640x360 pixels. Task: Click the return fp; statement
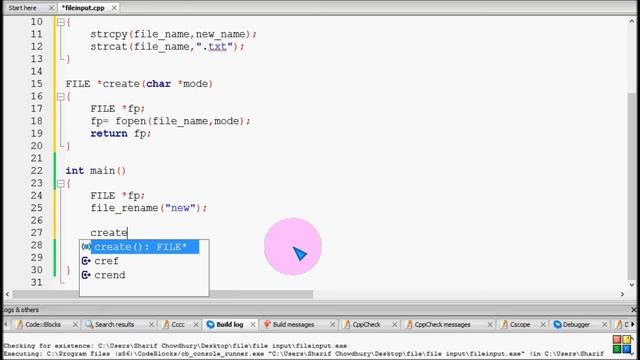point(121,134)
